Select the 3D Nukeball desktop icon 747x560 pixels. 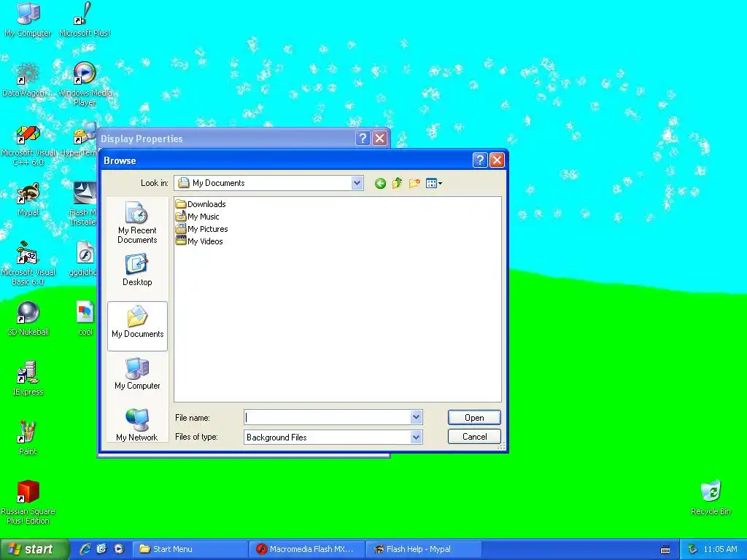[x=28, y=318]
